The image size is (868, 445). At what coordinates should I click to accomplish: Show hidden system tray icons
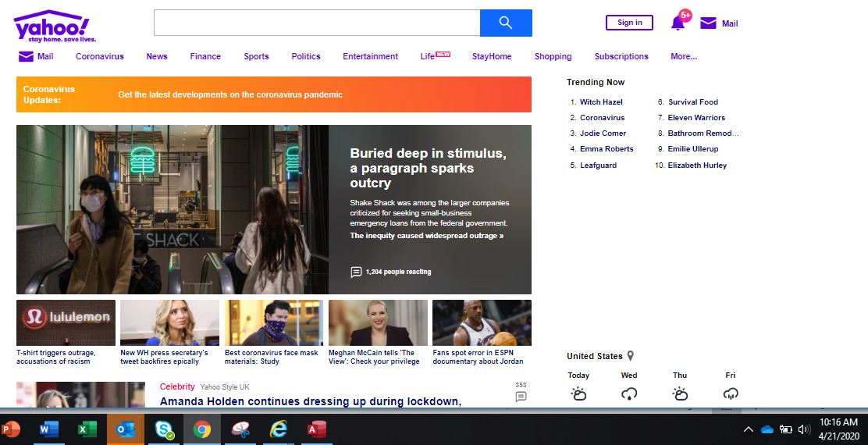tap(748, 429)
